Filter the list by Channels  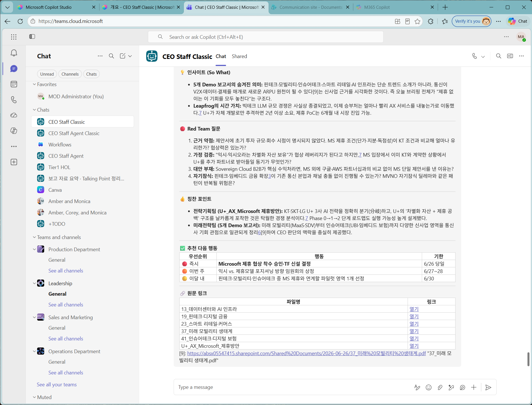(x=70, y=74)
